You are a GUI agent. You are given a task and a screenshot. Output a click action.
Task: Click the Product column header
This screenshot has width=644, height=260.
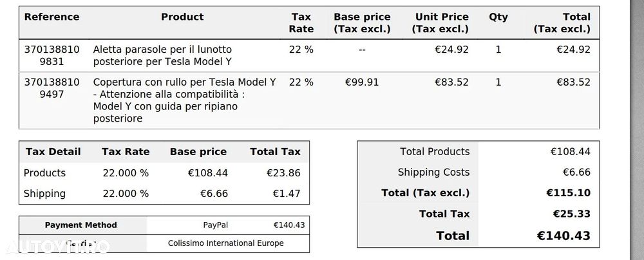[182, 17]
